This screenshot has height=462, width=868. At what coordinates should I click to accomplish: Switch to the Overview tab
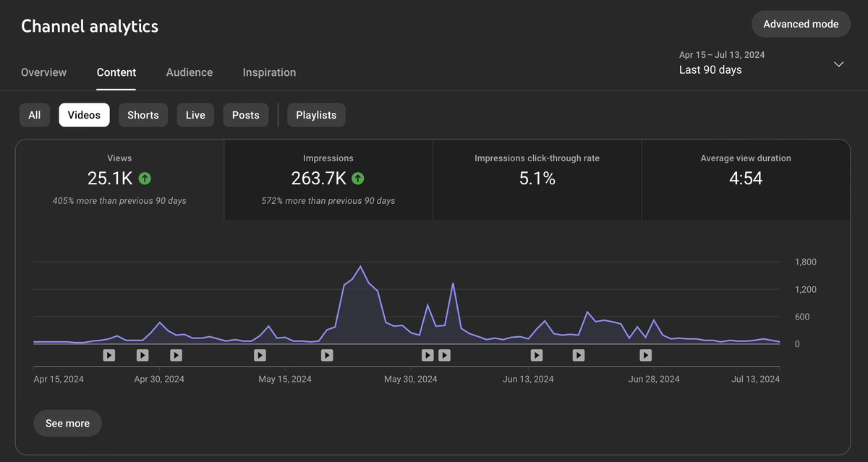pyautogui.click(x=43, y=72)
